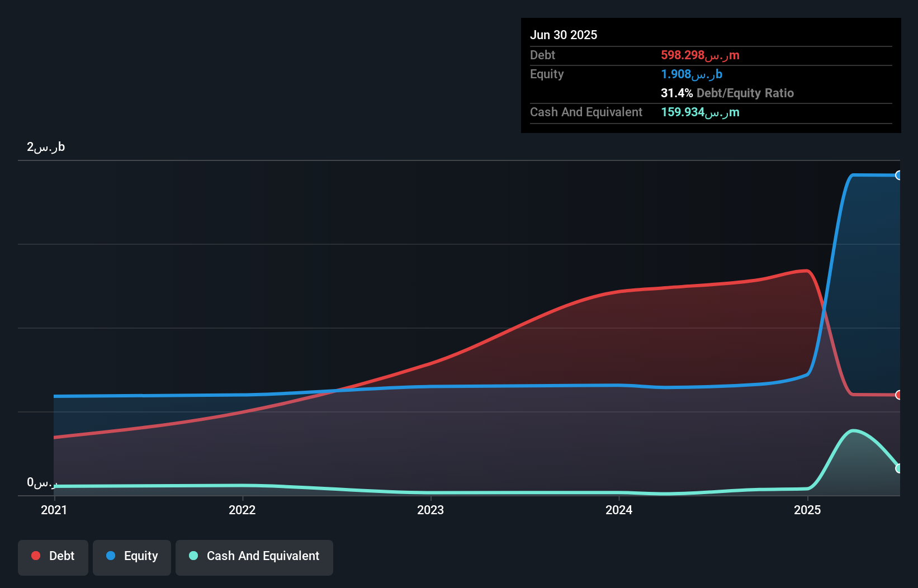Image resolution: width=918 pixels, height=588 pixels.
Task: Toggle the Equity series legend button
Action: 132,557
